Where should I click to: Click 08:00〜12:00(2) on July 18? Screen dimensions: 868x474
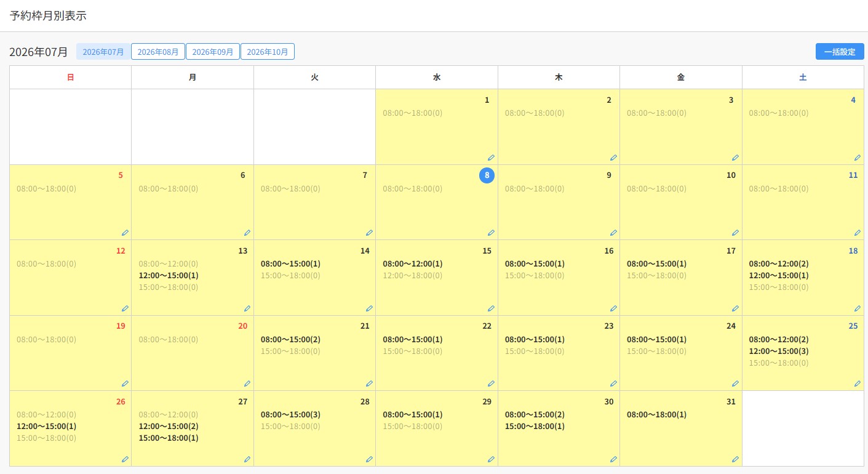click(x=779, y=263)
